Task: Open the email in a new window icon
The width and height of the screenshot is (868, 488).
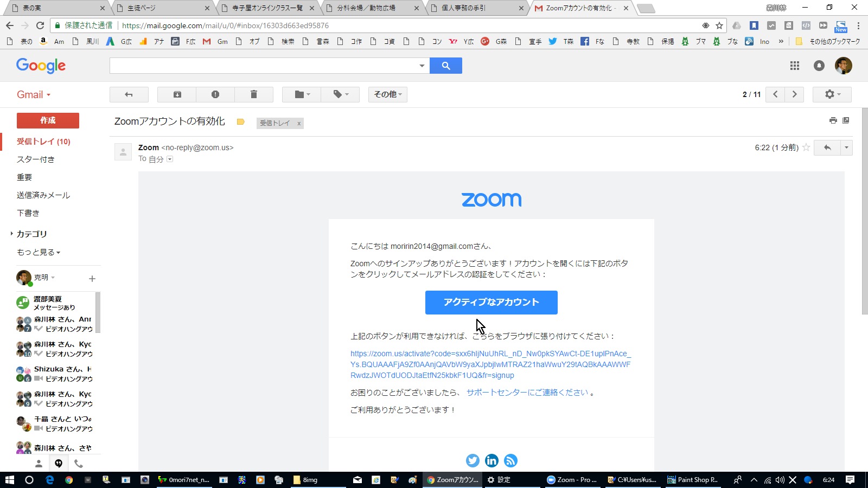Action: pos(846,120)
